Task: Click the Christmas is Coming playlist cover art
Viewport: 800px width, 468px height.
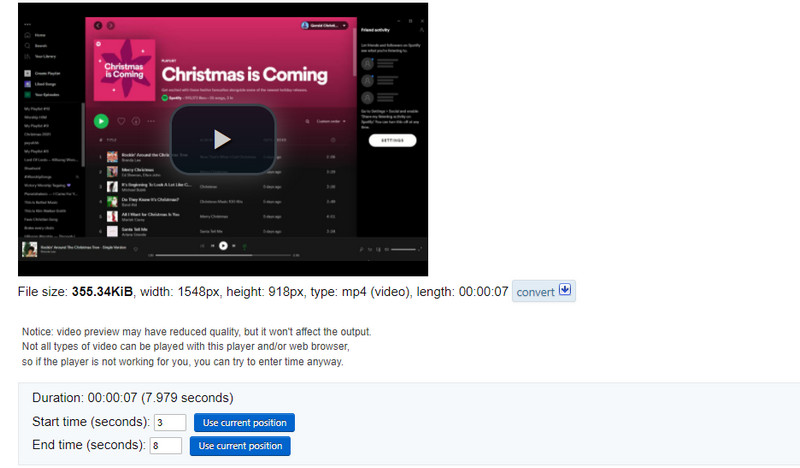Action: coord(123,68)
